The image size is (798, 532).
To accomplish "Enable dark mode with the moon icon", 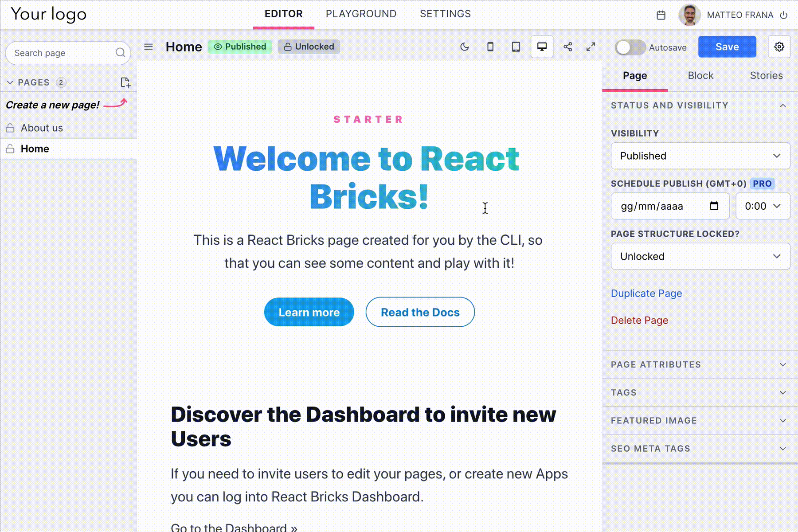I will pyautogui.click(x=465, y=47).
